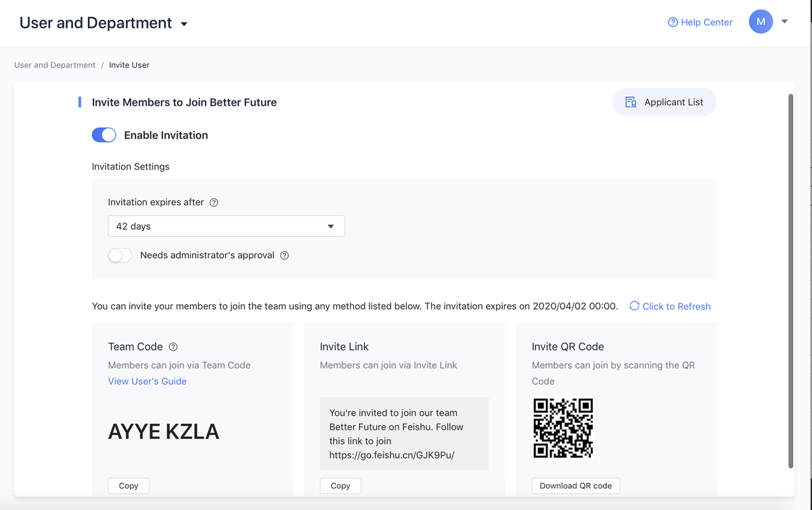Screen dimensions: 812x510
Task: Go to User and Department breadcrumb
Action: 55,65
